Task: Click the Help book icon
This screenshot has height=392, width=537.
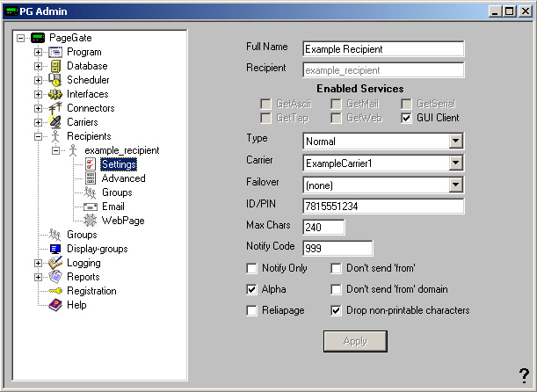Action: [x=55, y=305]
